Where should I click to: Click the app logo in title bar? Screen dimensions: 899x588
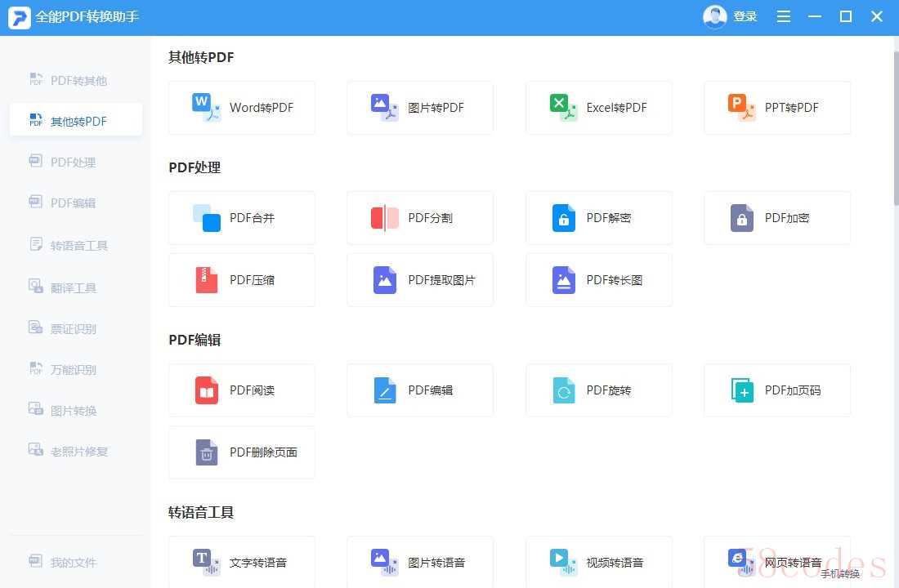19,17
